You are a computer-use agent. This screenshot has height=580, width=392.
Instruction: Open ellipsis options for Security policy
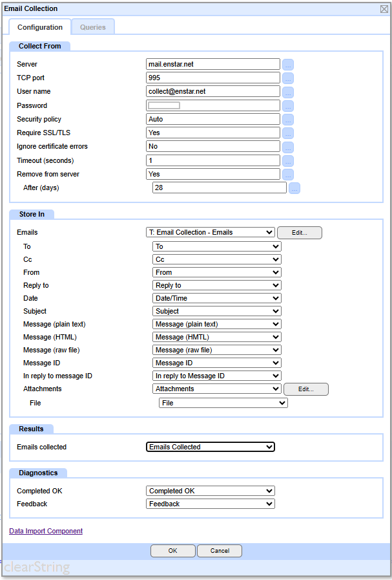click(x=288, y=120)
